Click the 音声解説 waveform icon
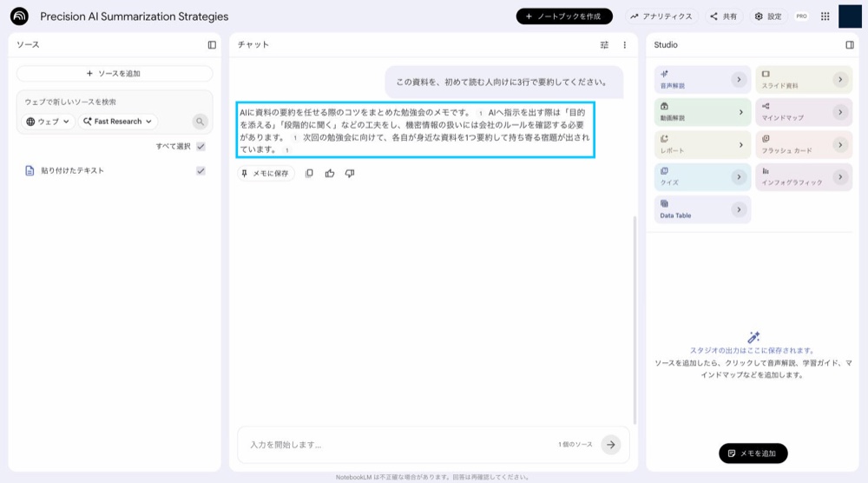This screenshot has height=483, width=868. (x=664, y=74)
